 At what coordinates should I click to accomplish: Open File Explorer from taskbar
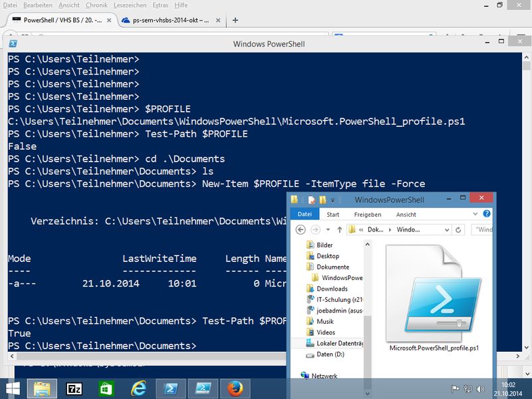point(42,389)
